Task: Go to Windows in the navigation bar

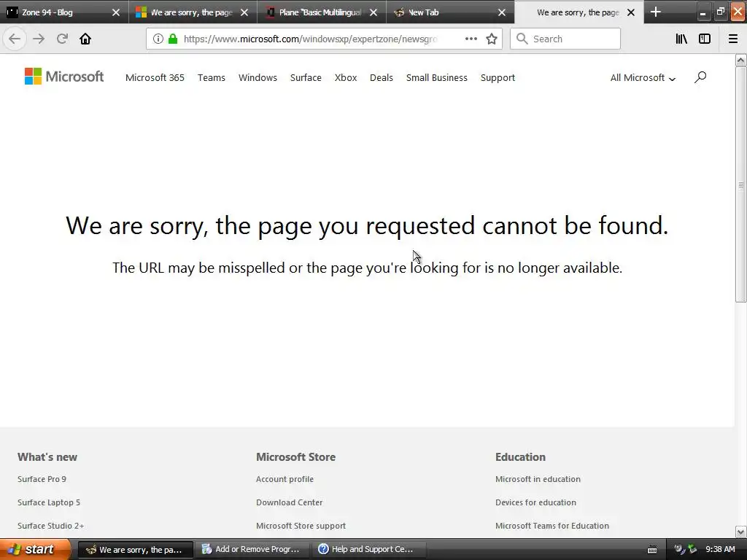Action: pos(258,77)
